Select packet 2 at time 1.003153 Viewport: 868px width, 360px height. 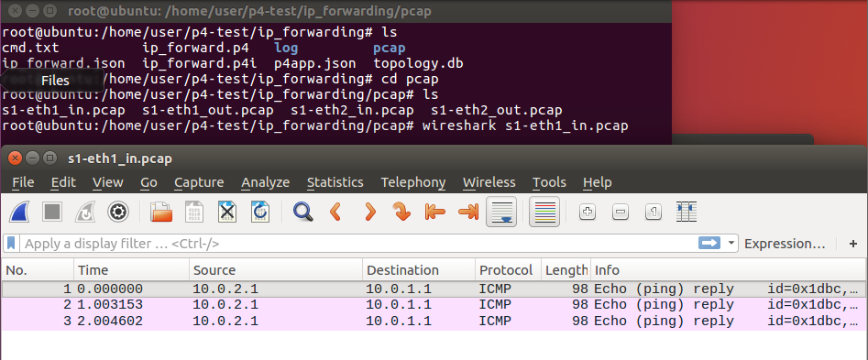434,305
